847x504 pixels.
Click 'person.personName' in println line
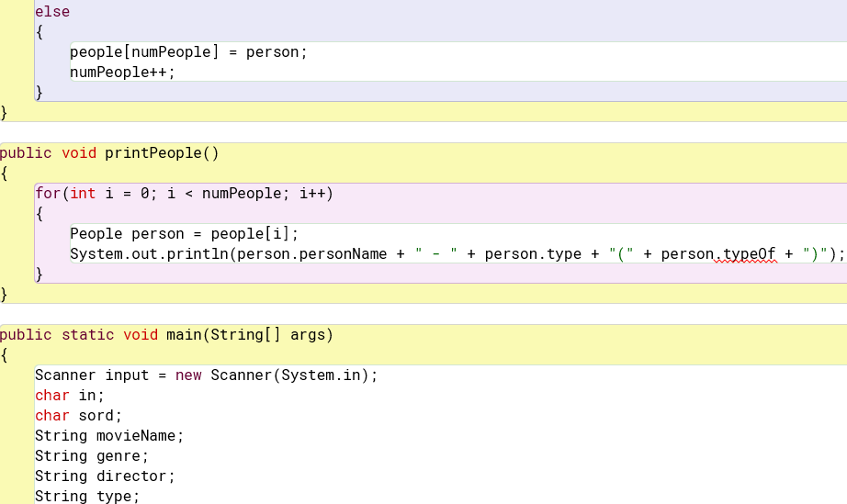(311, 254)
